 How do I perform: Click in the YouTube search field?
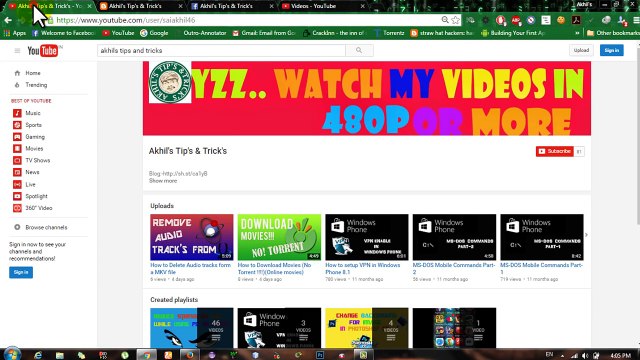point(221,50)
